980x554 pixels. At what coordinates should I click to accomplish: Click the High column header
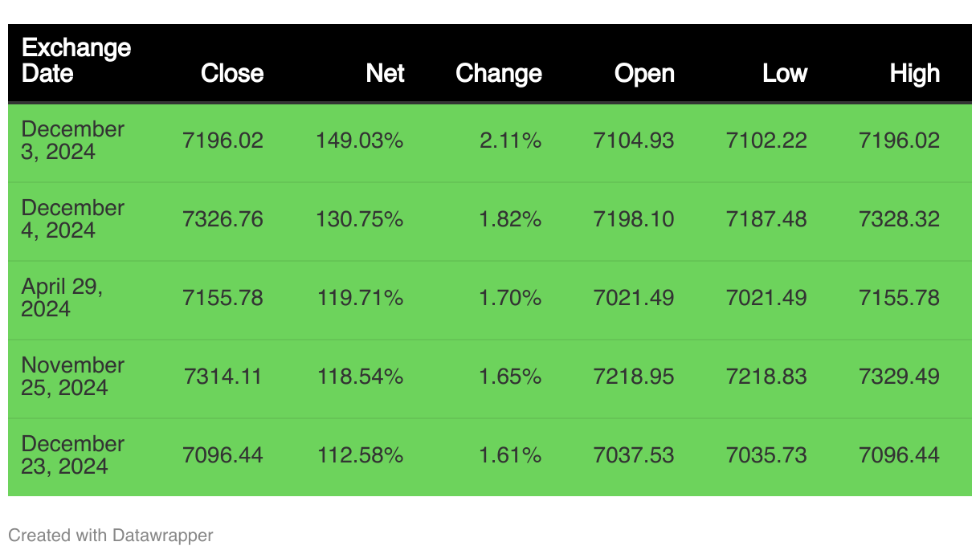pyautogui.click(x=914, y=73)
